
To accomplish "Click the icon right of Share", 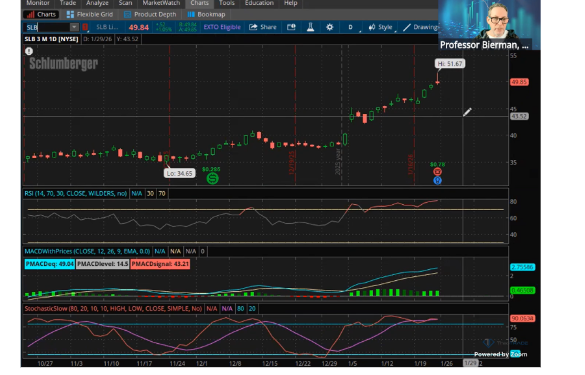I will coord(291,27).
